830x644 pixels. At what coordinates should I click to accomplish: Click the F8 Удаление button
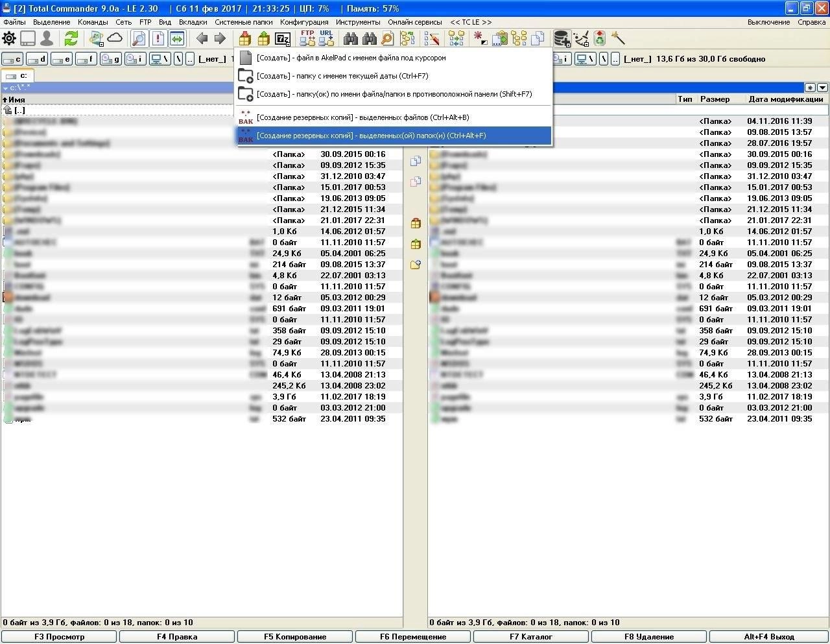[649, 637]
